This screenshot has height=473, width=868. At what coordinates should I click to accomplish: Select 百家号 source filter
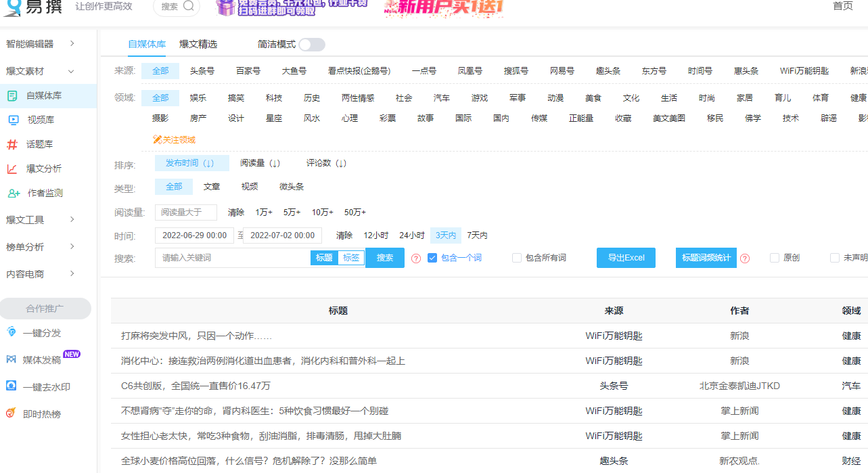(248, 71)
